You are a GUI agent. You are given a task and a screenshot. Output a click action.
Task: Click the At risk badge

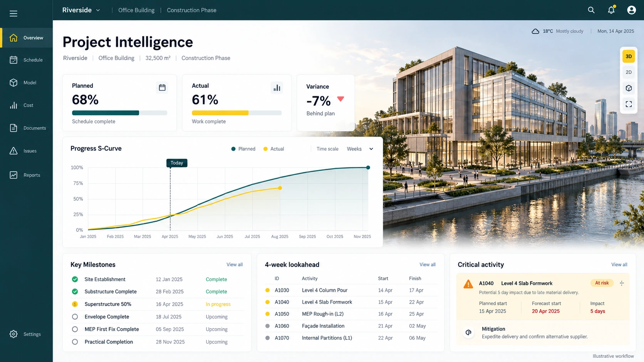[602, 283]
